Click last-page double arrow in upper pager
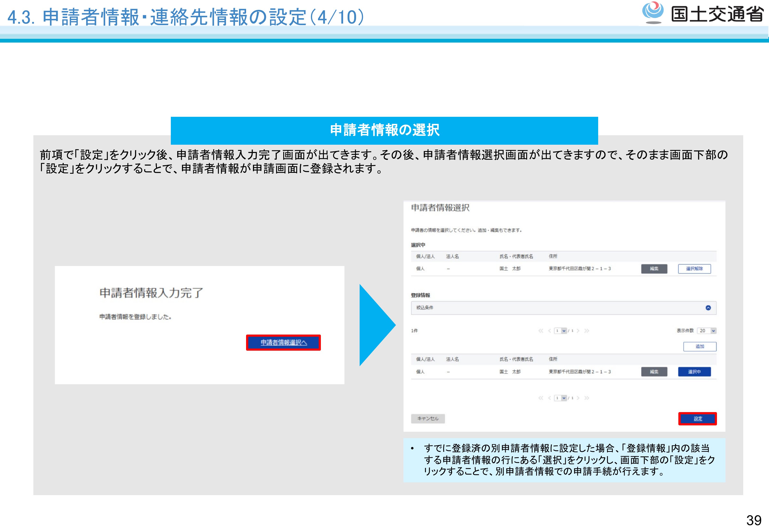Viewport: 769px width, 532px height. pyautogui.click(x=587, y=331)
